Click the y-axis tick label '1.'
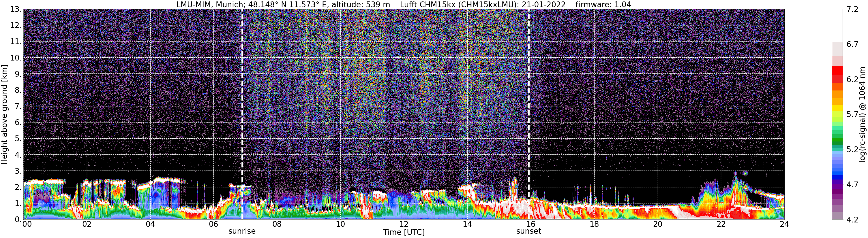Image resolution: width=868 pixels, height=238 pixels. [18, 203]
